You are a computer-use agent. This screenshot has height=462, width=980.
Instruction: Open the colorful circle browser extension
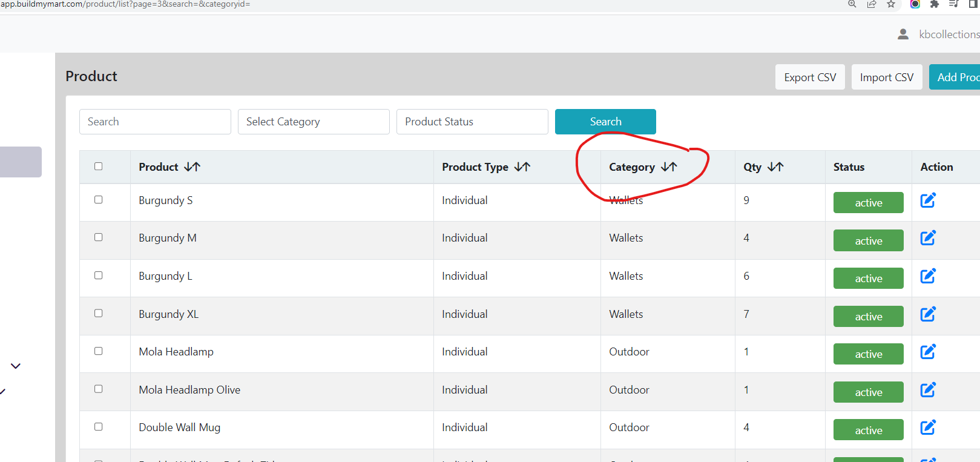(x=915, y=4)
